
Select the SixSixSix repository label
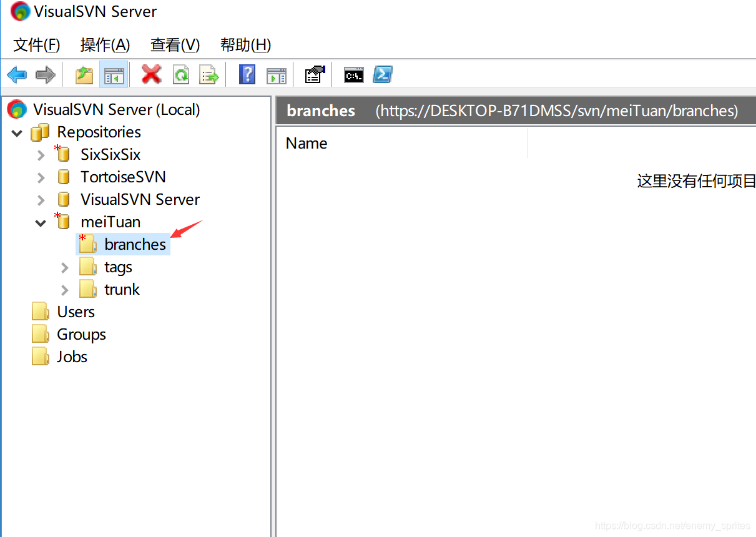(110, 154)
